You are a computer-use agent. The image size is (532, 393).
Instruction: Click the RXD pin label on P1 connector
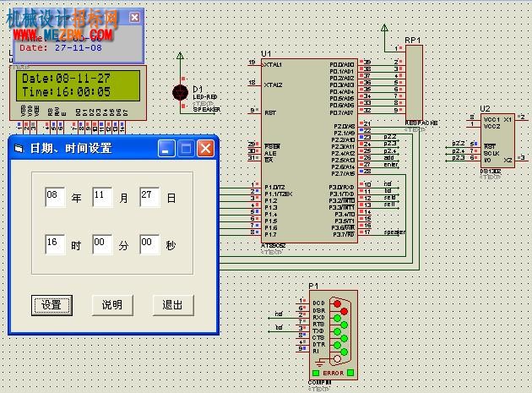(x=318, y=317)
